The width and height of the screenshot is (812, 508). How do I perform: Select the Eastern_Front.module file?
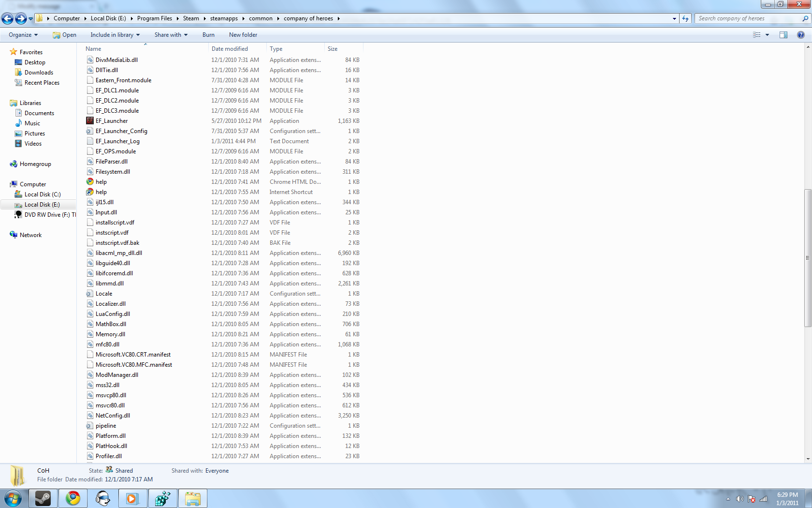tap(123, 80)
